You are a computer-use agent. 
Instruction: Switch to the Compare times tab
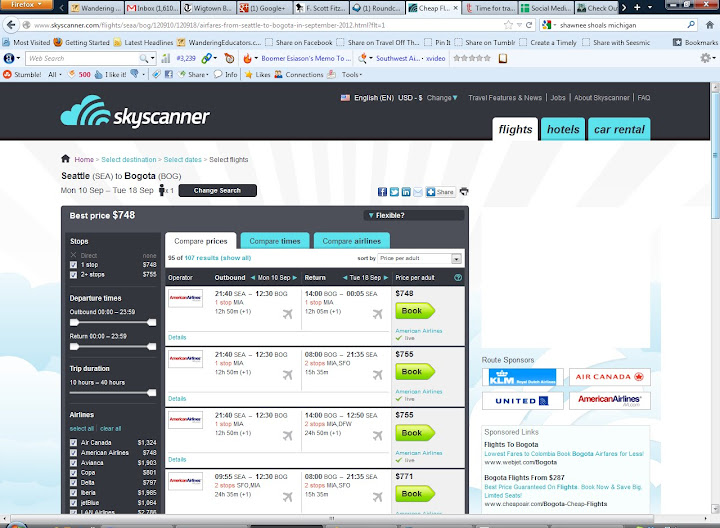coord(275,241)
